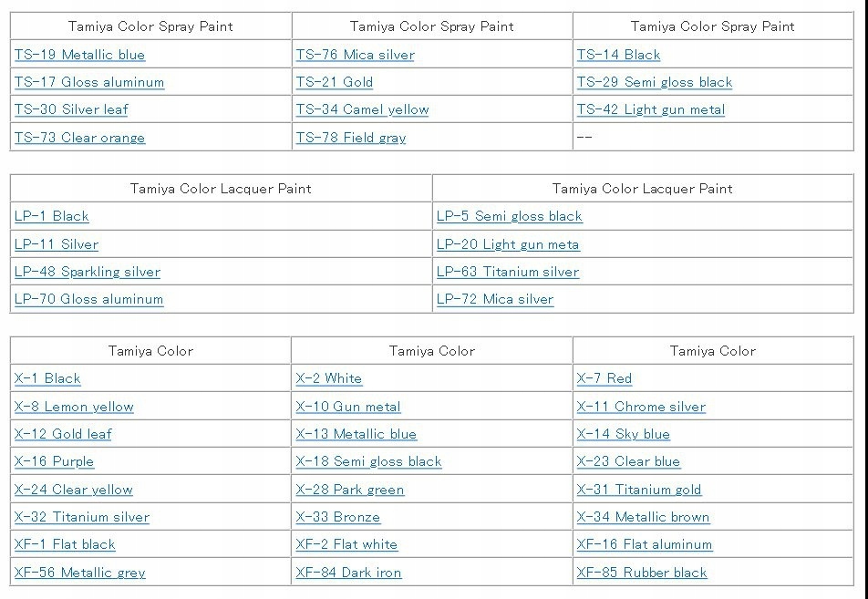Image resolution: width=868 pixels, height=599 pixels.
Task: Open TS-29 Semi gloss black link
Action: point(654,82)
